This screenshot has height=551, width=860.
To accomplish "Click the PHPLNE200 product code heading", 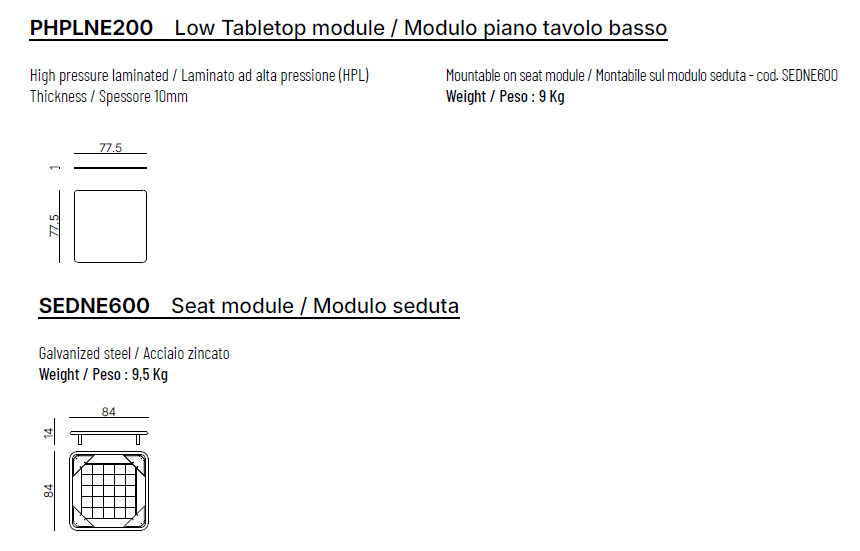I will point(91,28).
